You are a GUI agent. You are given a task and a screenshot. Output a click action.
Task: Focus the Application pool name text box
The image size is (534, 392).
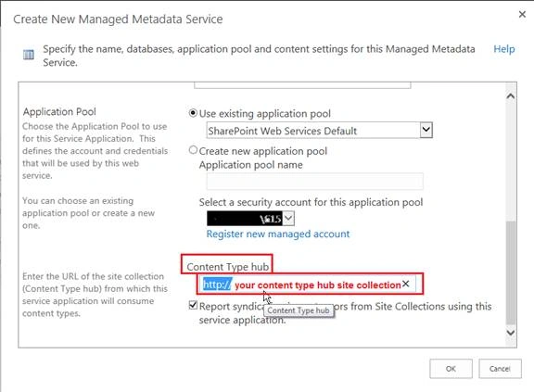coord(314,181)
